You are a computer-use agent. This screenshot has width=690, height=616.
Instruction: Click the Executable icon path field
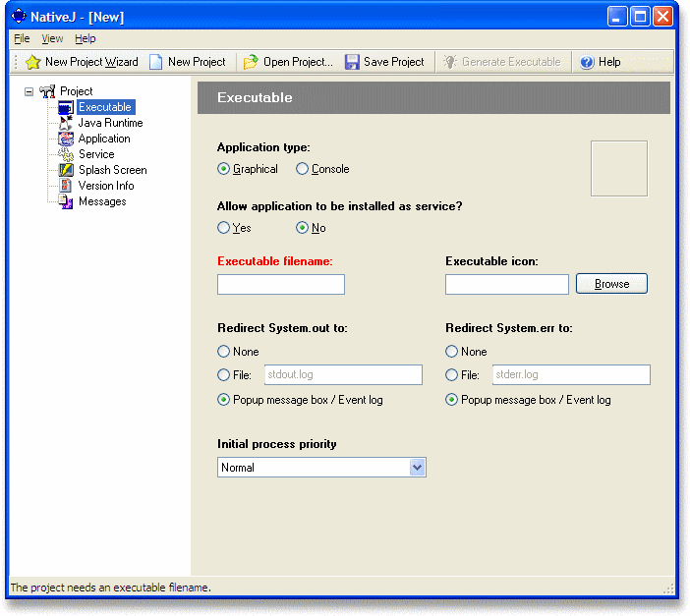click(x=507, y=284)
